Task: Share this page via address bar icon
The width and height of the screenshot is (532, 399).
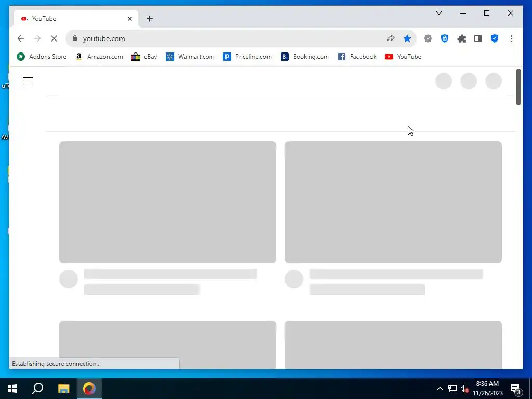Action: pos(391,38)
